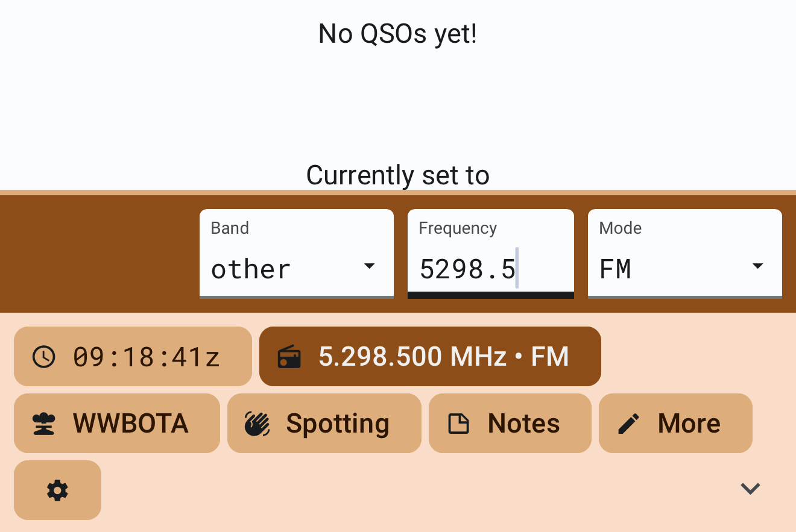
Task: Expand the Band dropdown arrow
Action: pos(370,266)
